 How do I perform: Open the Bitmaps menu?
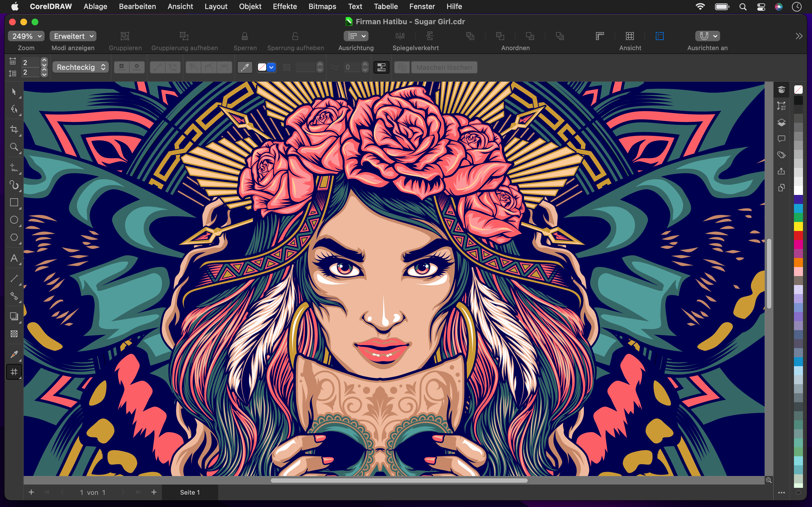[322, 6]
